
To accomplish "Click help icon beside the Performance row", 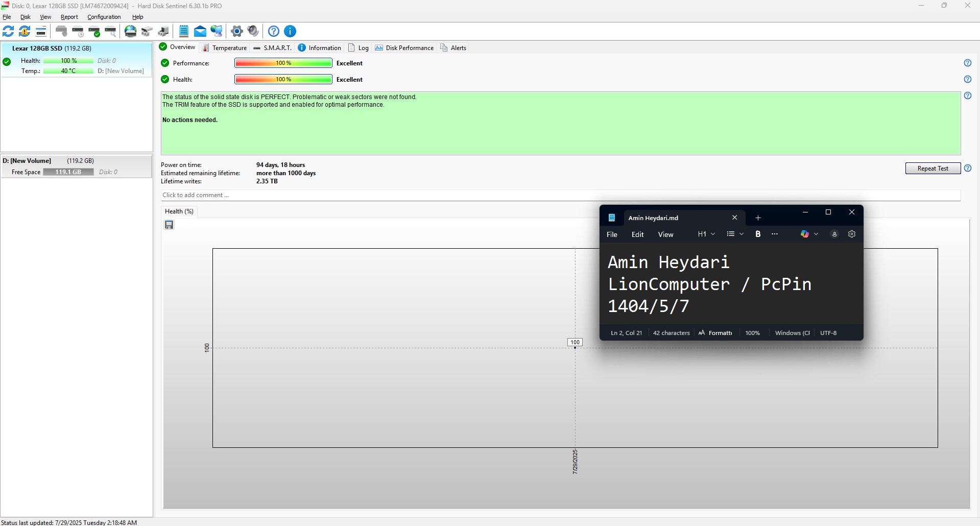I will (967, 63).
